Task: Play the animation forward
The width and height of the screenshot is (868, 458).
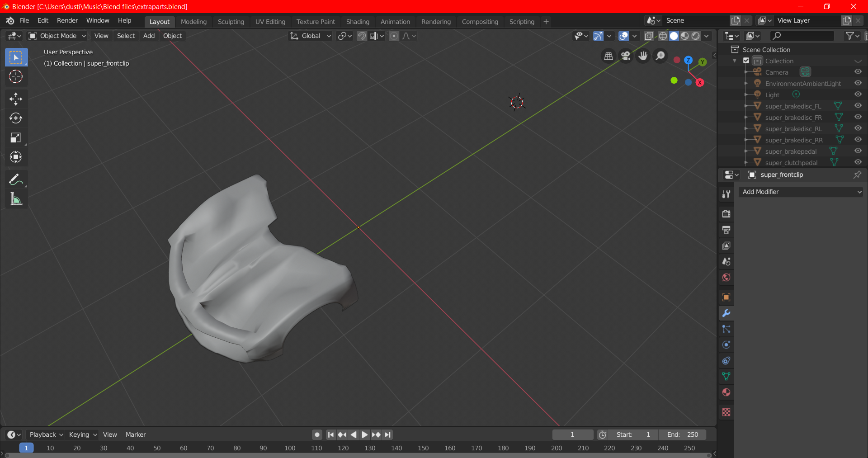Action: (x=365, y=434)
